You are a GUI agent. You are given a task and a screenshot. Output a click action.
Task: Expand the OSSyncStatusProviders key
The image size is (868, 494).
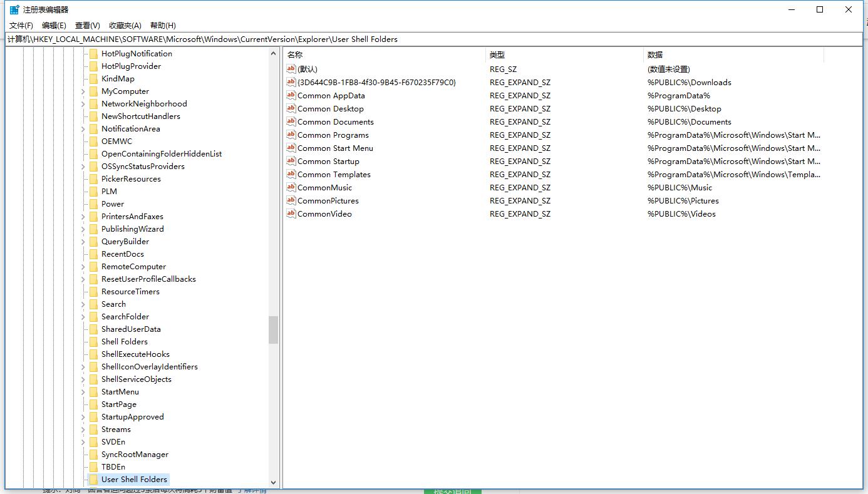coord(83,167)
